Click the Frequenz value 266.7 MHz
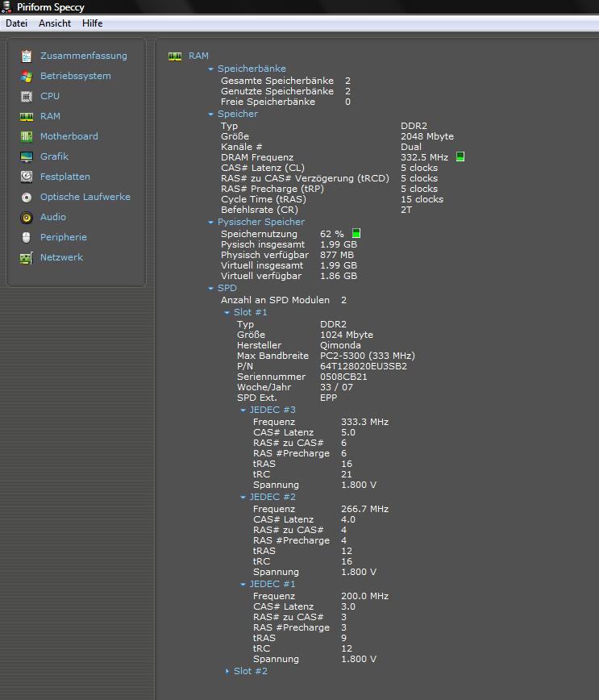The image size is (599, 700). tap(364, 509)
